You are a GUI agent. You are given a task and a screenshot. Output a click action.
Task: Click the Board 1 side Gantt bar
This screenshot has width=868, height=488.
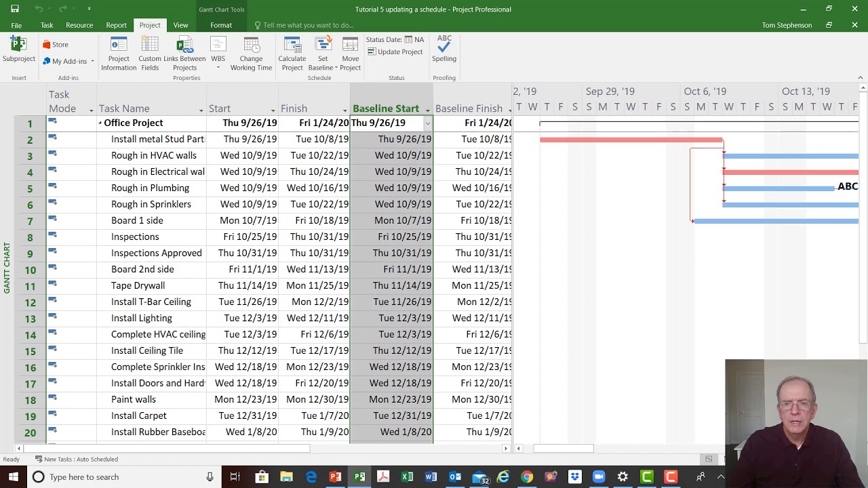pos(776,221)
